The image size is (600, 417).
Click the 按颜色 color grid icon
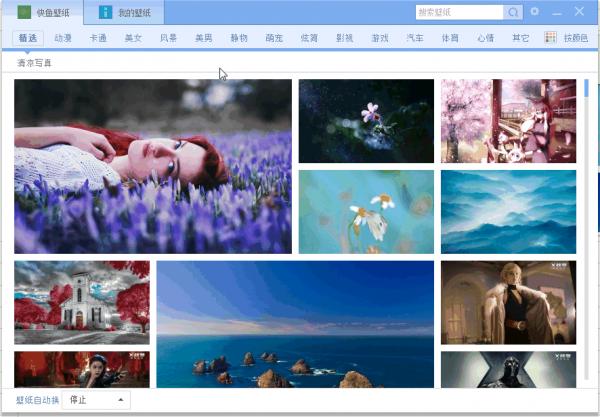tap(550, 37)
